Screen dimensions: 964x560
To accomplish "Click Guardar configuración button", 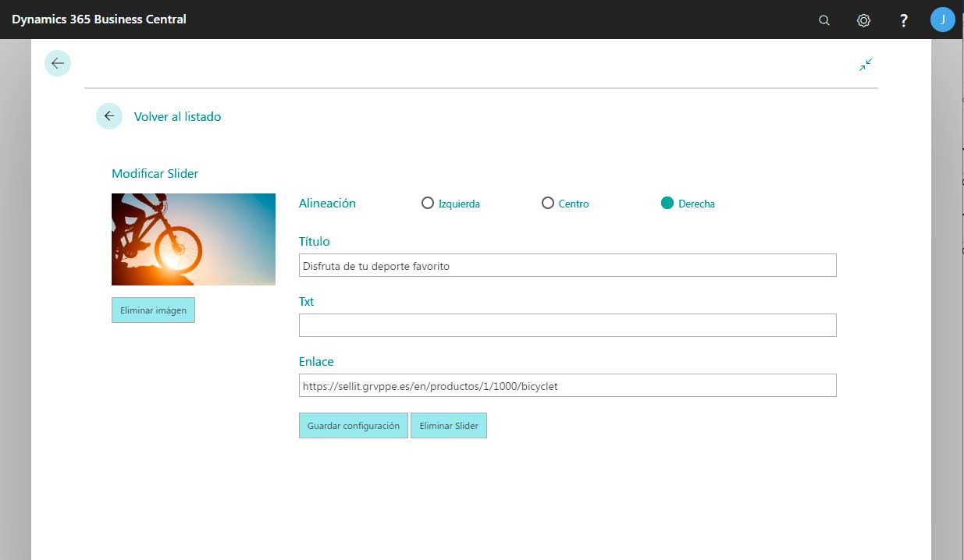I will click(354, 426).
